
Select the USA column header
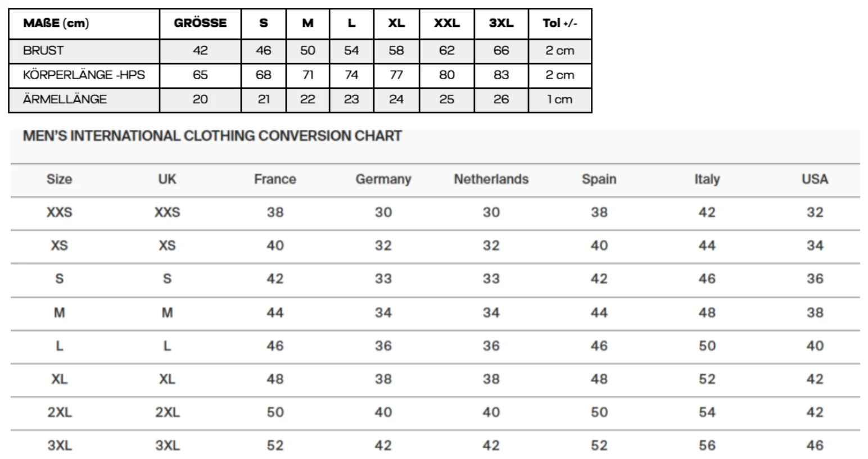click(x=815, y=179)
